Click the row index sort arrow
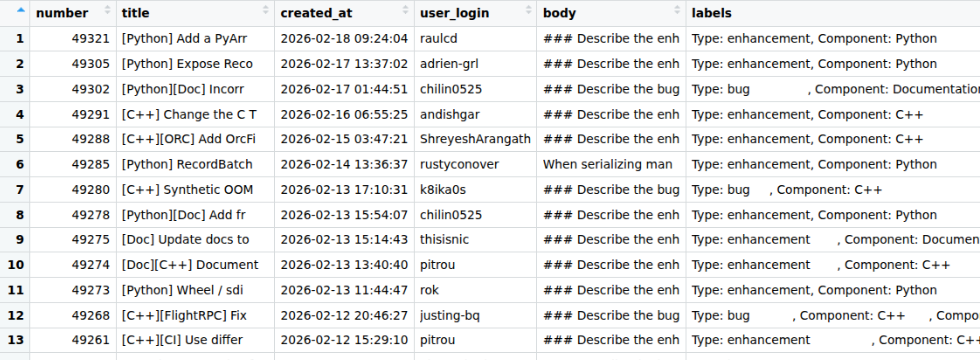The height and width of the screenshot is (360, 980). pyautogui.click(x=21, y=10)
